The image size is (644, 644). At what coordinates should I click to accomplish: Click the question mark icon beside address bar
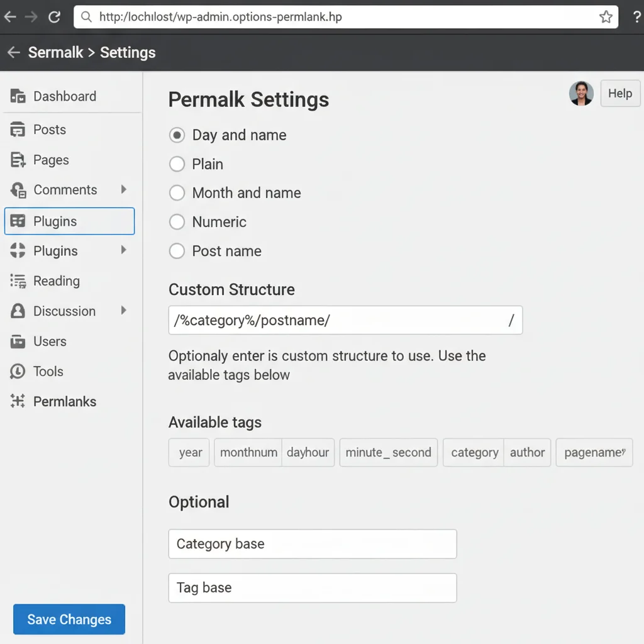tap(636, 17)
